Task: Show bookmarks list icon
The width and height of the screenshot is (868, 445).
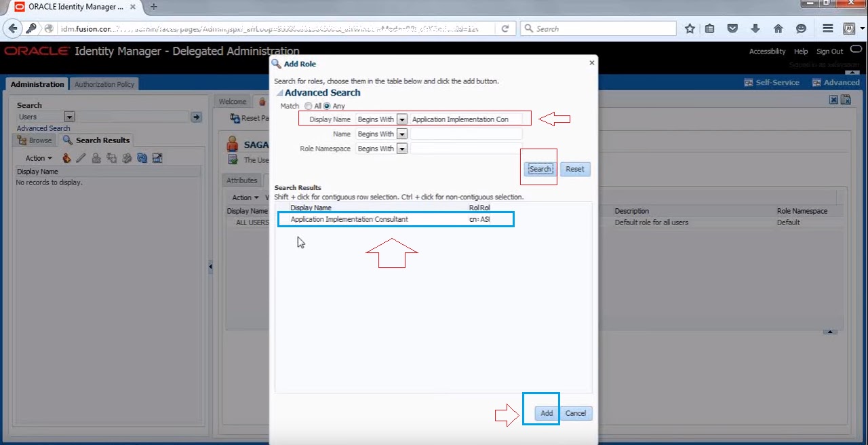Action: (709, 28)
